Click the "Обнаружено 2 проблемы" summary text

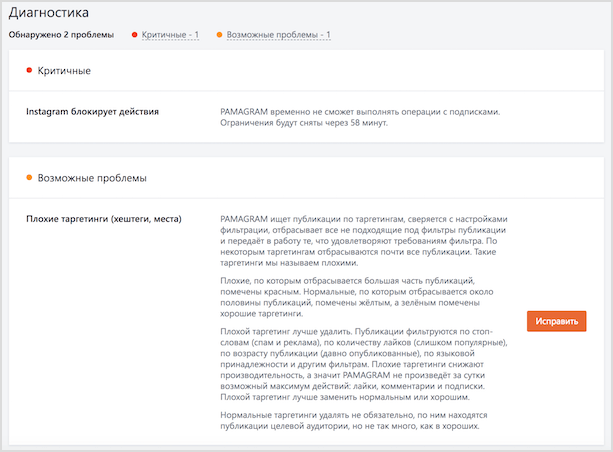pos(61,35)
